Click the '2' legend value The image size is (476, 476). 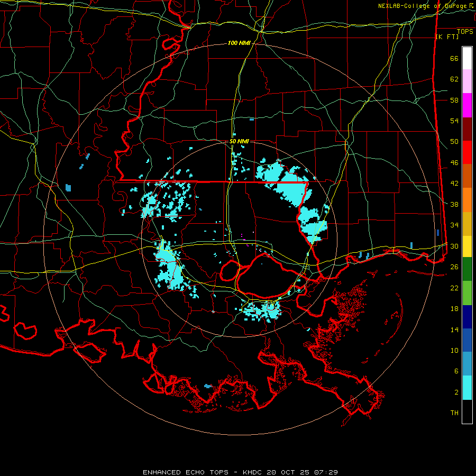pos(456,392)
